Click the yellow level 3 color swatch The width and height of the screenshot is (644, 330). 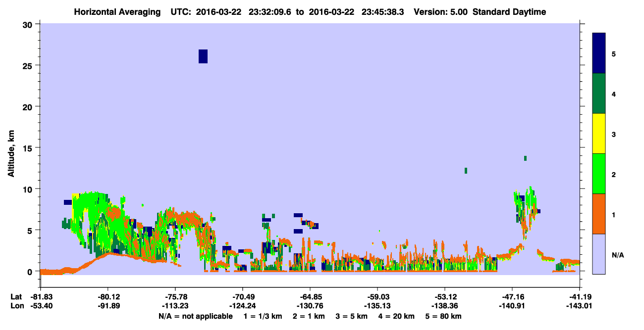(599, 134)
